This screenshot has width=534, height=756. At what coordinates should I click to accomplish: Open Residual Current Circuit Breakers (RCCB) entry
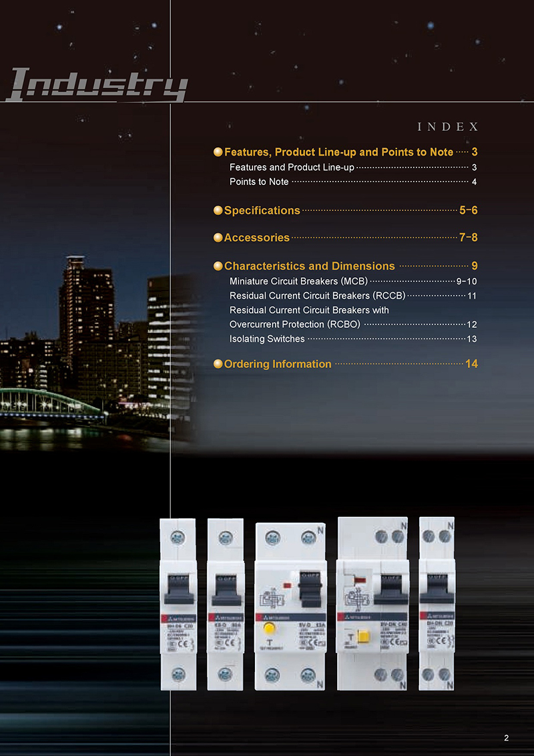[317, 295]
